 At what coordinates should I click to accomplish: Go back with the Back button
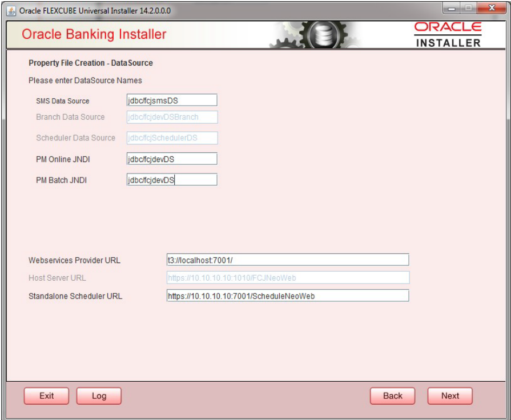[392, 395]
